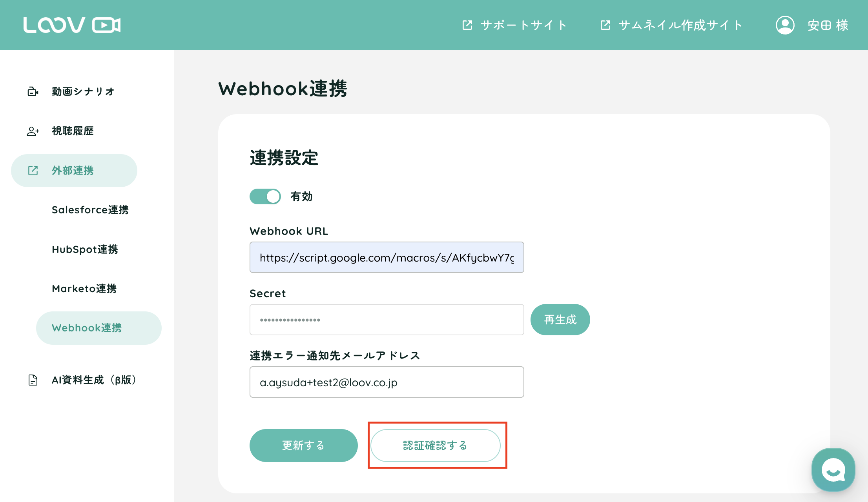Regenerate the secret with 再生成 button
The image size is (868, 502).
click(560, 320)
